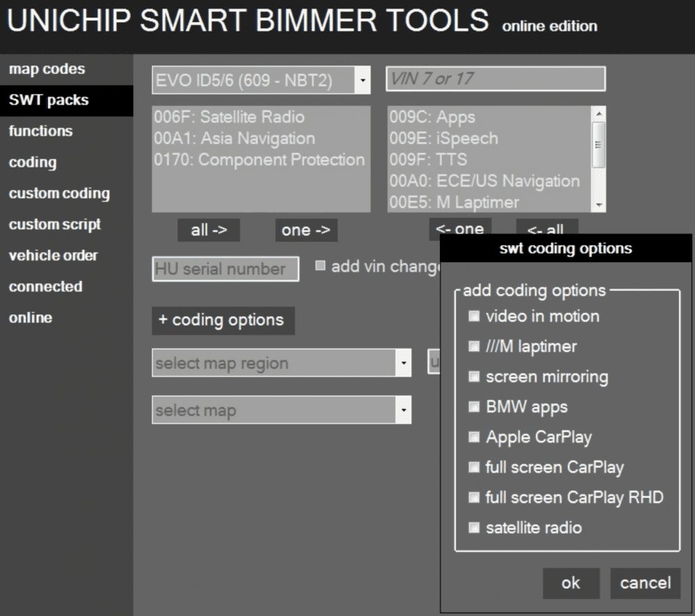Viewport: 695px width, 616px height.
Task: Click the scroll down arrow of right list
Action: [x=599, y=205]
